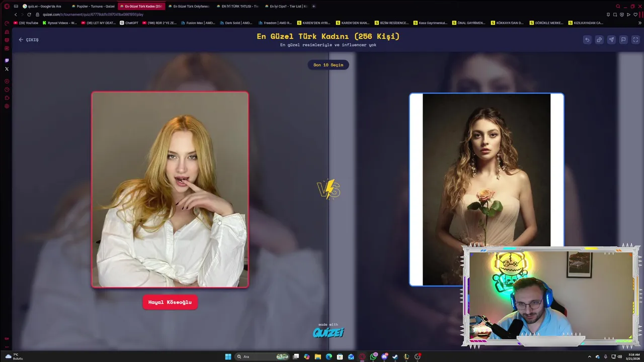This screenshot has height=362, width=644.
Task: Expand the bookmarks overflow chevron
Action: [x=640, y=23]
